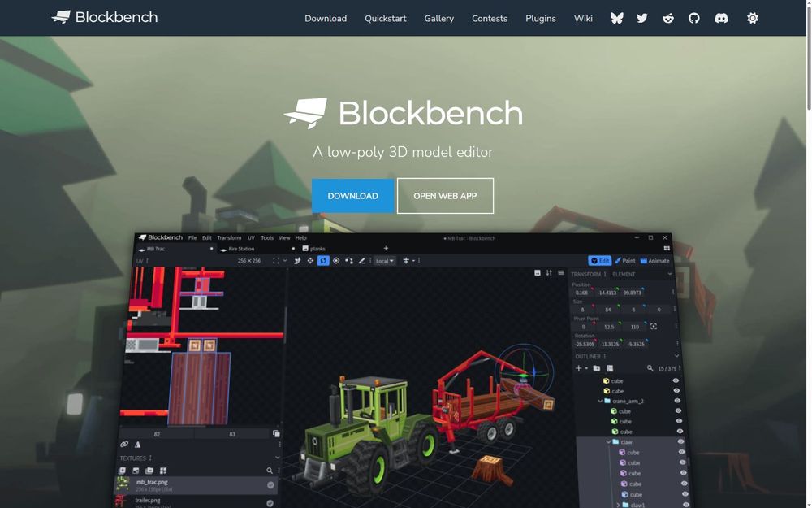Go to the Download nav page
The width and height of the screenshot is (812, 508).
[326, 18]
